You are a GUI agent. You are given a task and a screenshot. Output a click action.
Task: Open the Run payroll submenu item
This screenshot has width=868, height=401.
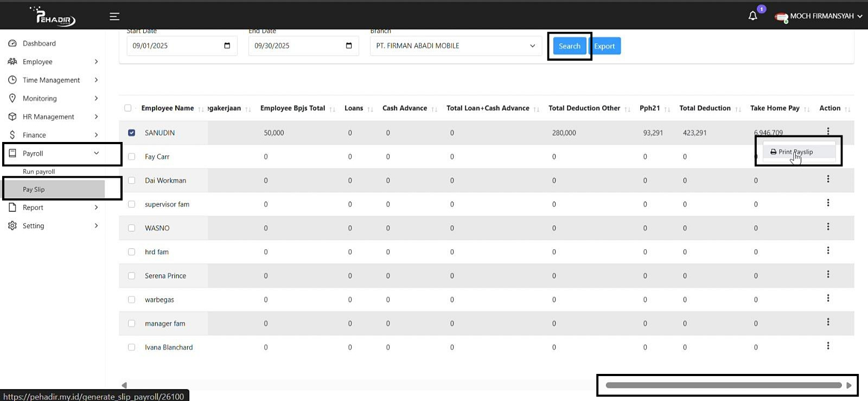click(39, 172)
